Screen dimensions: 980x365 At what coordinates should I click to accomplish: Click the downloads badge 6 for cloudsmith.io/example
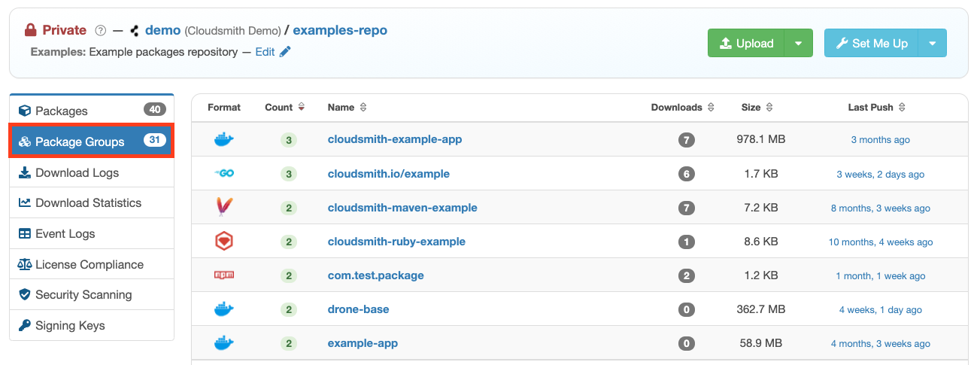point(685,174)
